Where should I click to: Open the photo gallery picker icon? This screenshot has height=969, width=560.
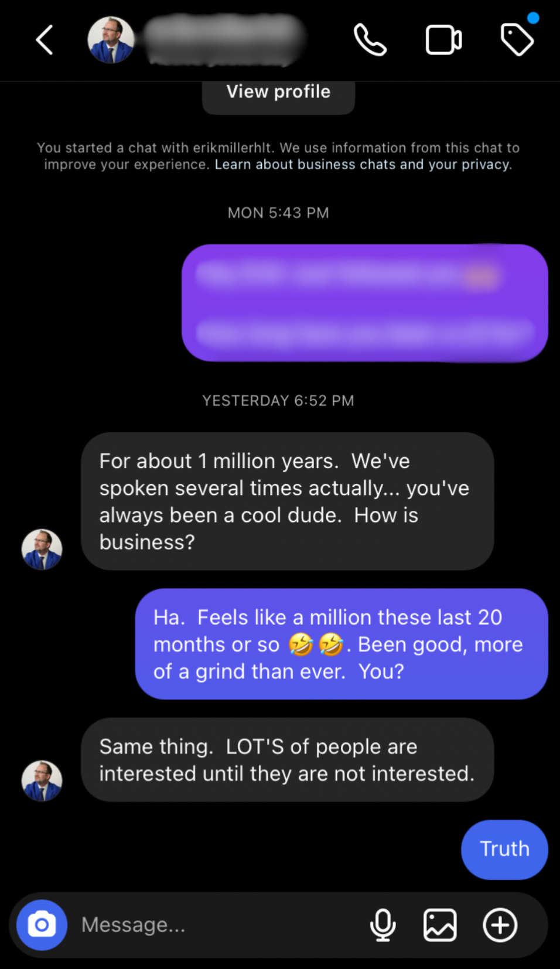(x=440, y=925)
